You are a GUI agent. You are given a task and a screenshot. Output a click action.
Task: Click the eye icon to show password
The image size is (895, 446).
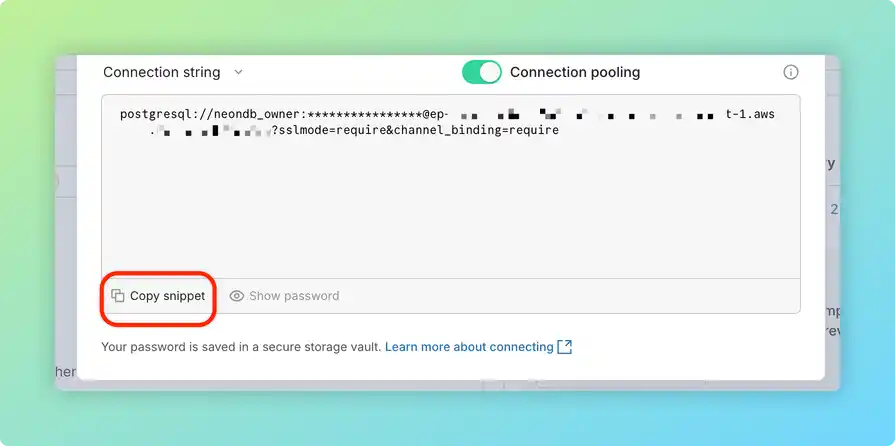coord(236,296)
